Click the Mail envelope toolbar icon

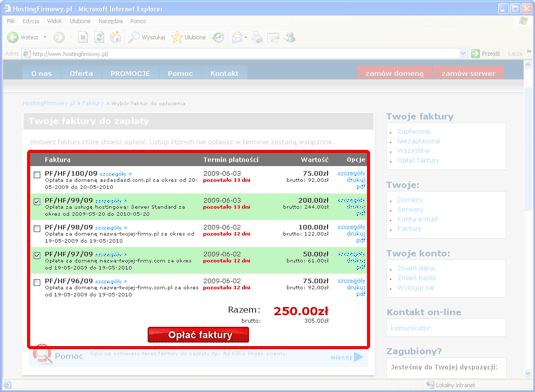click(237, 37)
